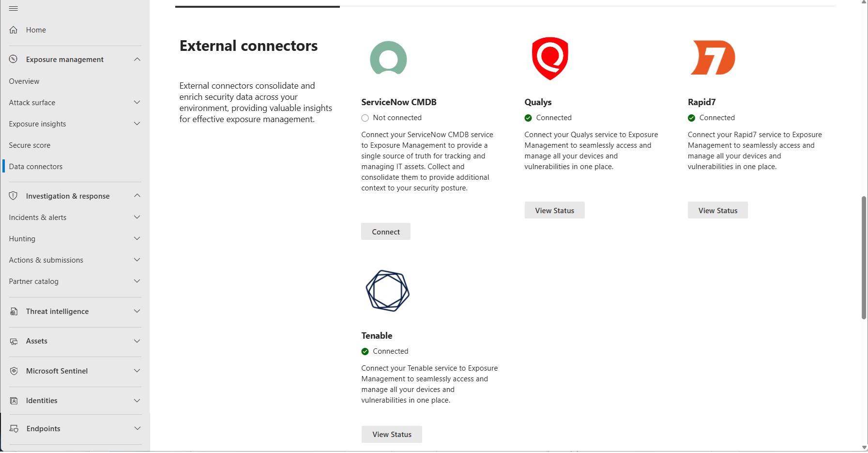
Task: Open the hamburger navigation menu icon
Action: pyautogui.click(x=14, y=8)
